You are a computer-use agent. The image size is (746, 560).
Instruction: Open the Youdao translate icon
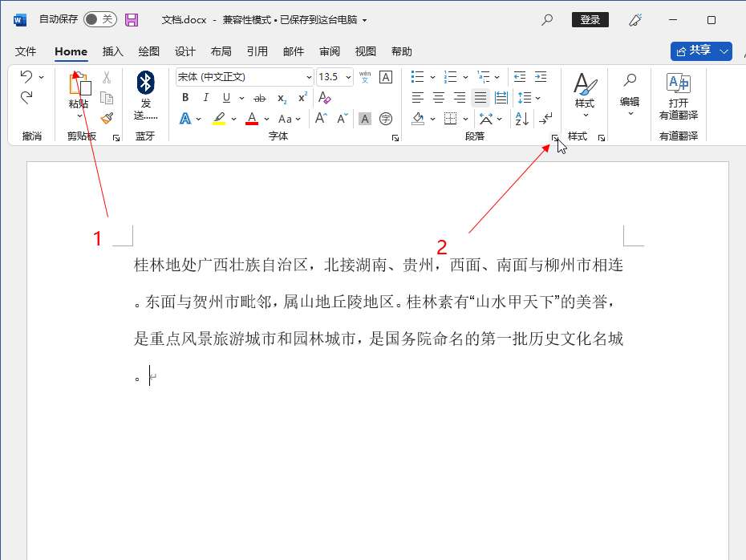click(x=679, y=83)
